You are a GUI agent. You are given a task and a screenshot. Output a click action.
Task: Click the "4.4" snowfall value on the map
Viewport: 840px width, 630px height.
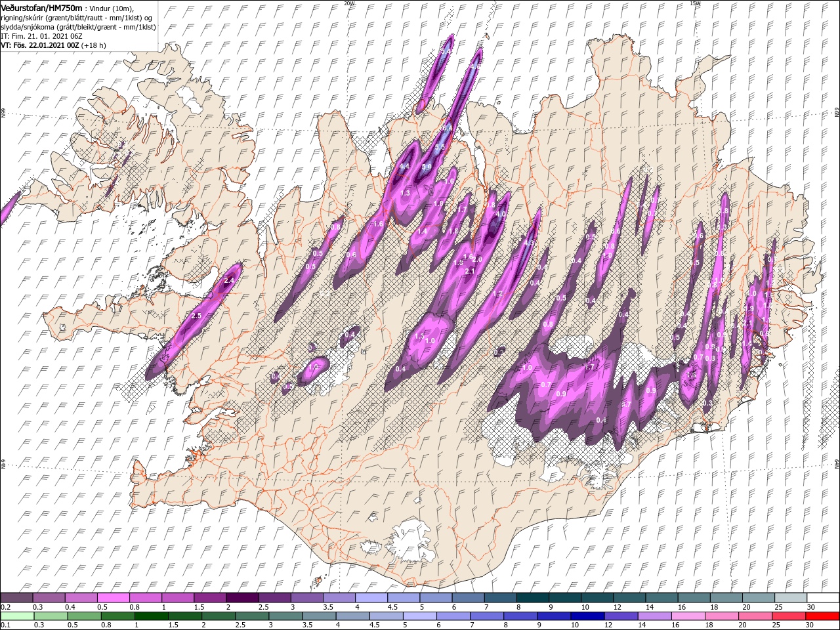coord(404,167)
